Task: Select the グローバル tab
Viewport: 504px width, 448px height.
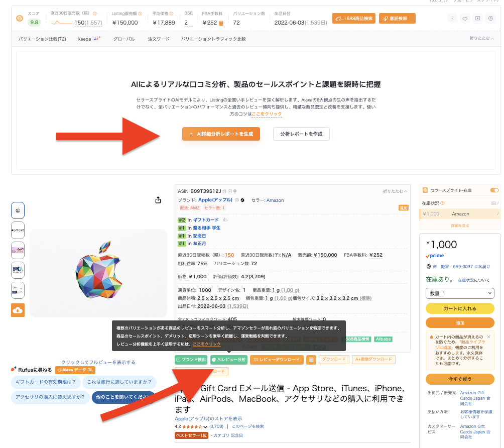Action: [x=124, y=39]
